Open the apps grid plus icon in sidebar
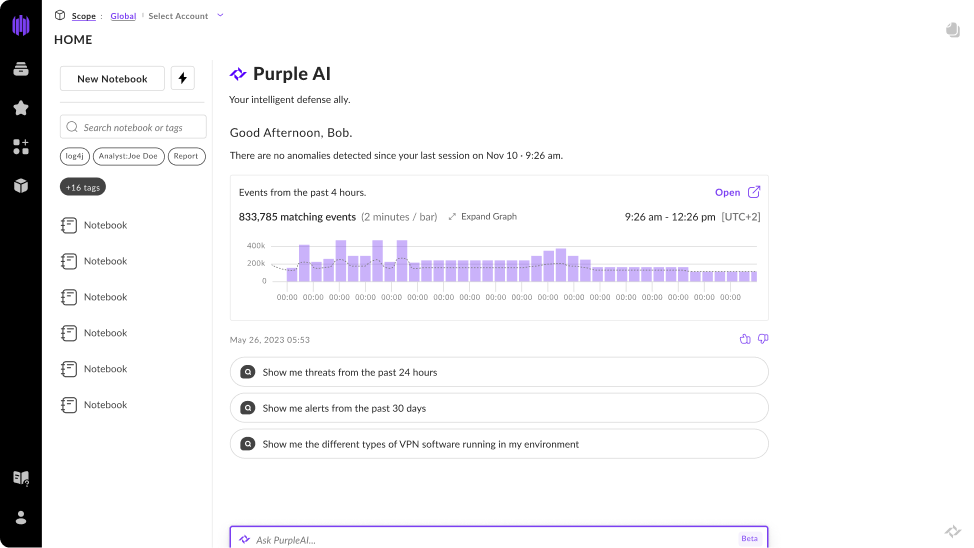 20,147
